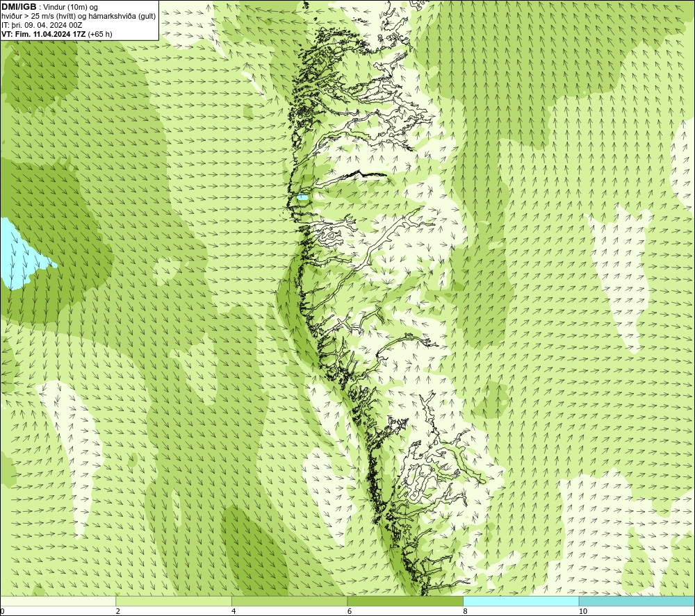This screenshot has width=695, height=616.
Task: Click the small cyan patch at the coastline
Action: point(303,197)
